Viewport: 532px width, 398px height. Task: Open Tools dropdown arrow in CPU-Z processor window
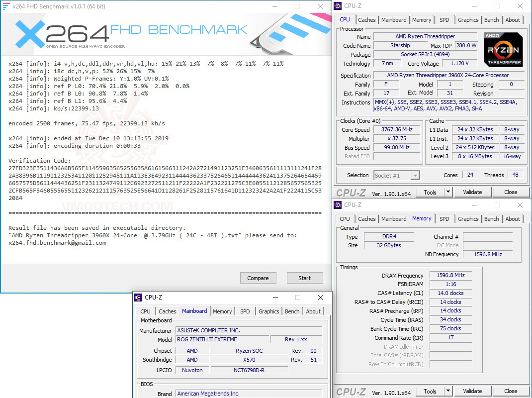[448, 192]
